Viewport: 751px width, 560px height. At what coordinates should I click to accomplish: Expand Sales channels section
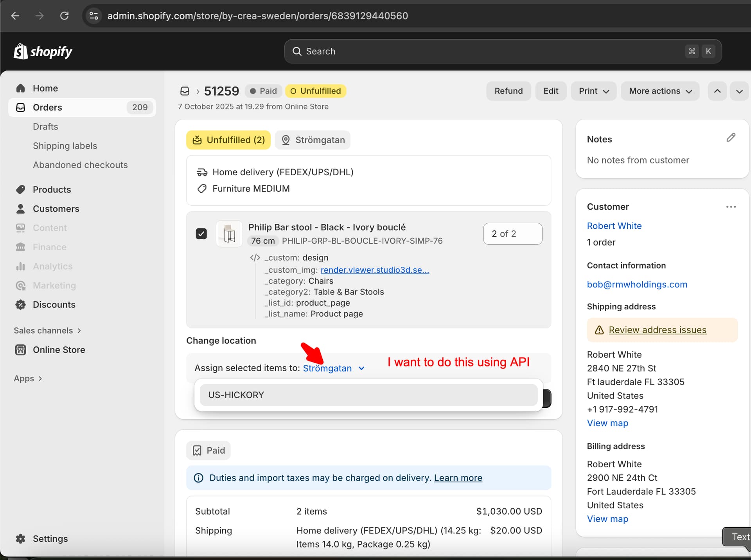pyautogui.click(x=47, y=330)
